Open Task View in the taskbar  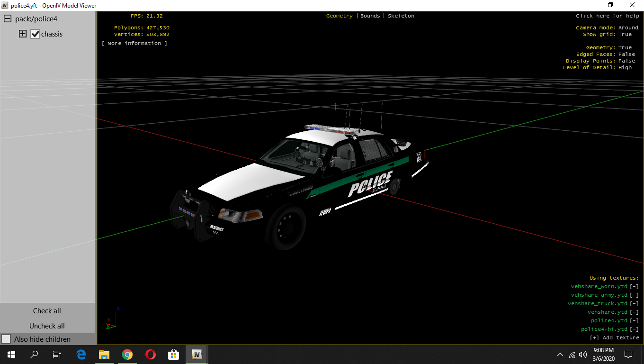[x=57, y=355]
